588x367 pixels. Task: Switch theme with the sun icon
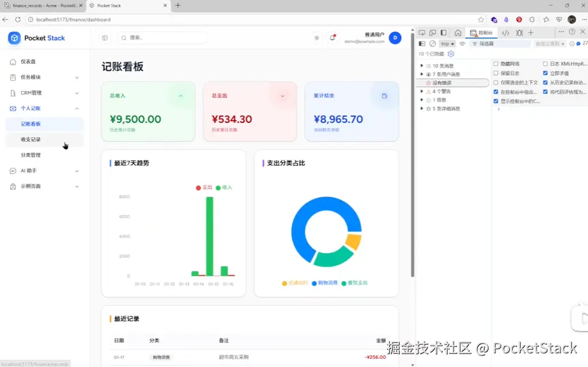(317, 38)
